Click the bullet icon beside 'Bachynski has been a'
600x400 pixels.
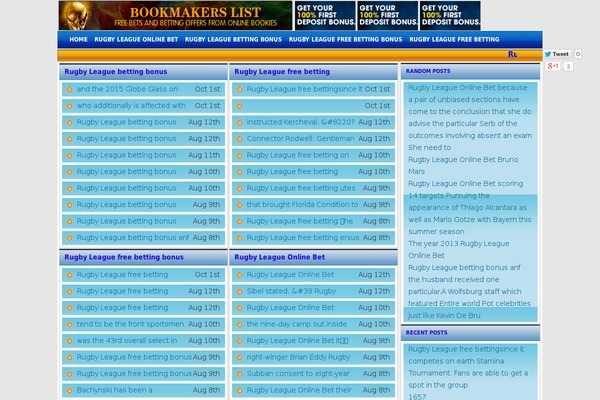click(69, 390)
